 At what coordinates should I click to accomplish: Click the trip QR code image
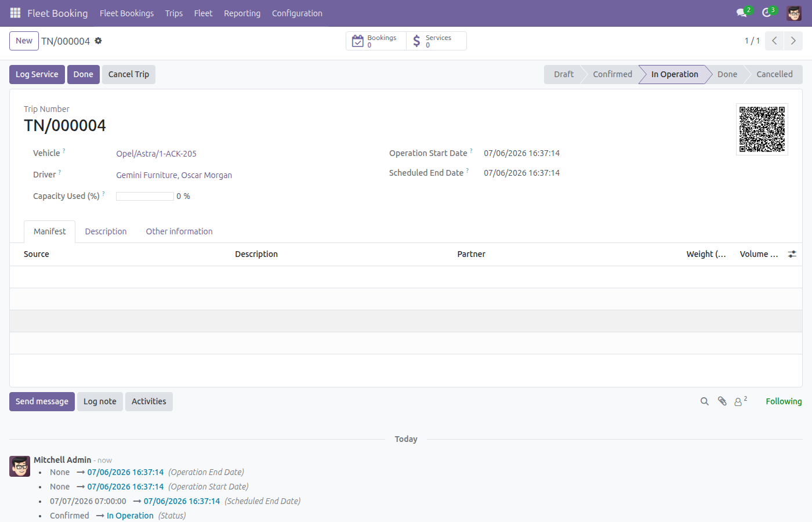tap(762, 129)
